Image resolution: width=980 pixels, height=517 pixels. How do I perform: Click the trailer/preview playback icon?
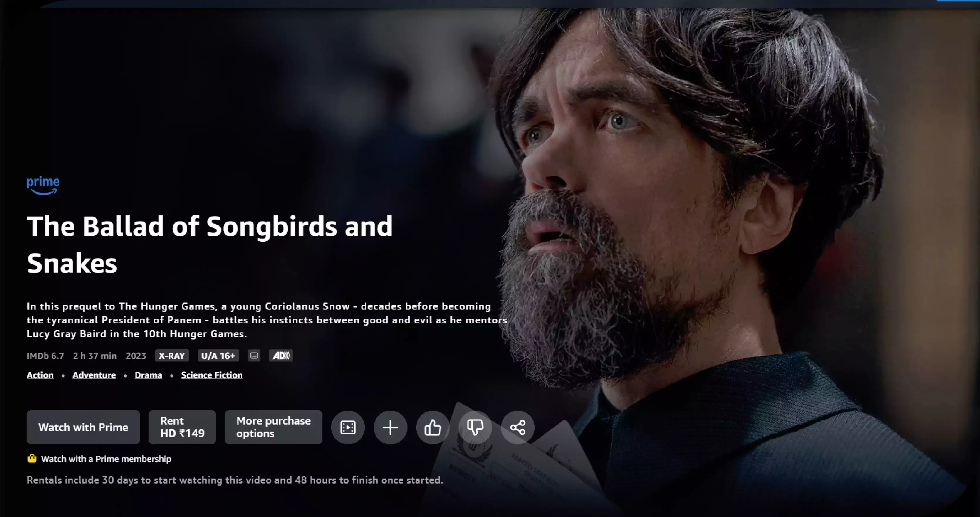[348, 427]
